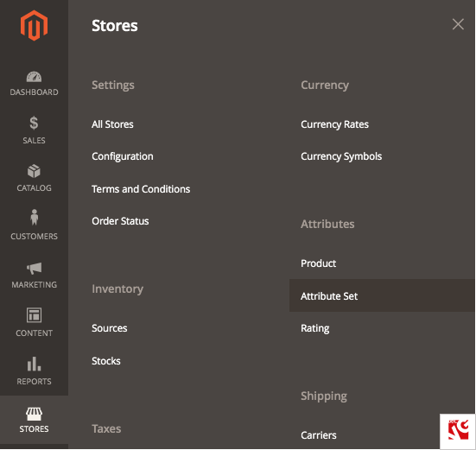This screenshot has height=450, width=476.
Task: Open Inventory Stocks
Action: point(106,361)
